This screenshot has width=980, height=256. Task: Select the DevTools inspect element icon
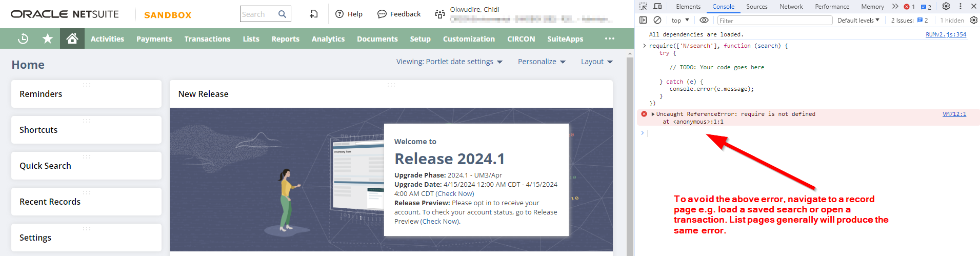tap(643, 6)
